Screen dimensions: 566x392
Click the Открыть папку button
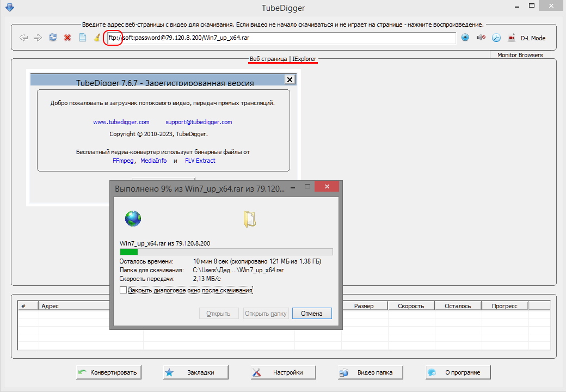tap(266, 313)
